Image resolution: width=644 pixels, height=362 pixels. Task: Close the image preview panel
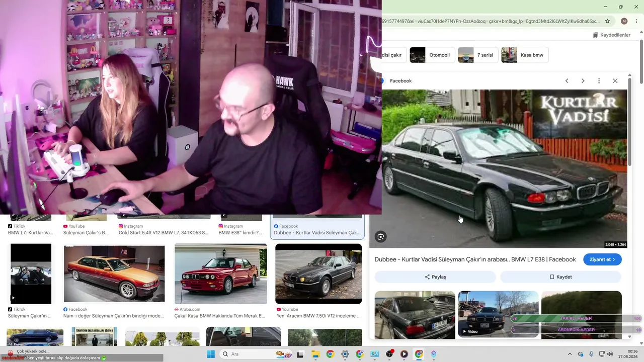pos(615,81)
